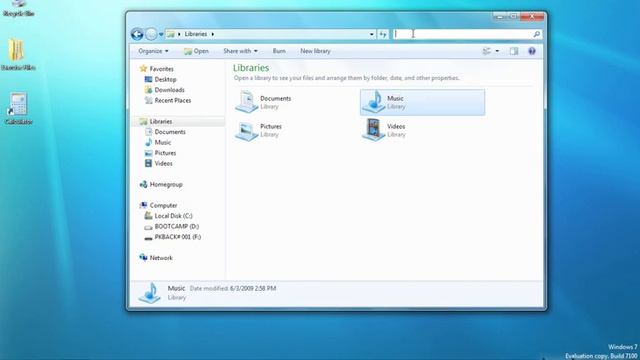Open the view options dropdown arrow
The image size is (640, 360).
(497, 51)
